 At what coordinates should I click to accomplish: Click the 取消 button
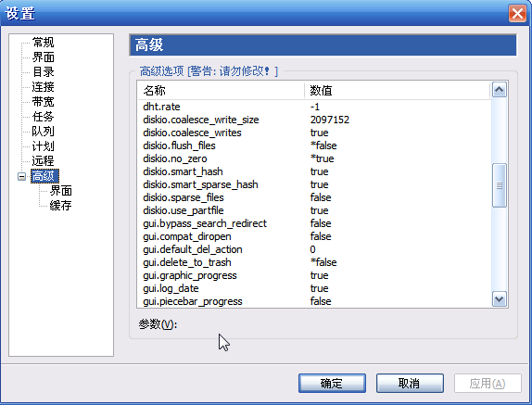[x=410, y=384]
